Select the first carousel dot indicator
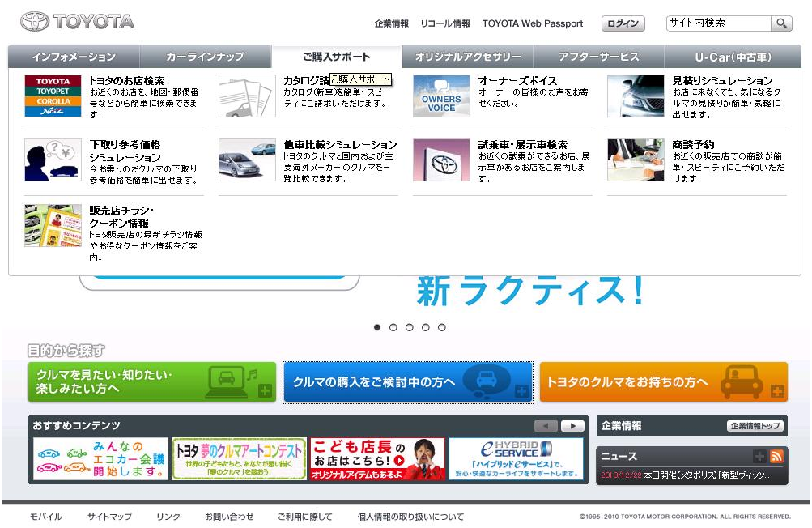 (x=377, y=327)
